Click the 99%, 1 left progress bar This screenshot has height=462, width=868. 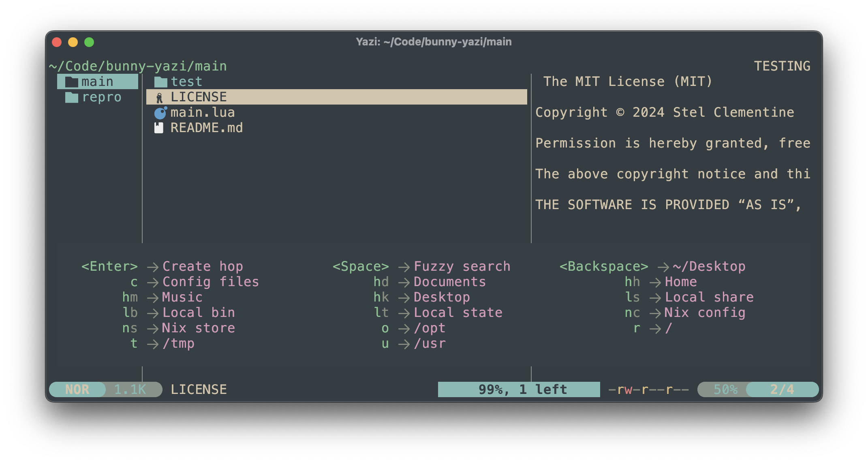click(x=519, y=389)
